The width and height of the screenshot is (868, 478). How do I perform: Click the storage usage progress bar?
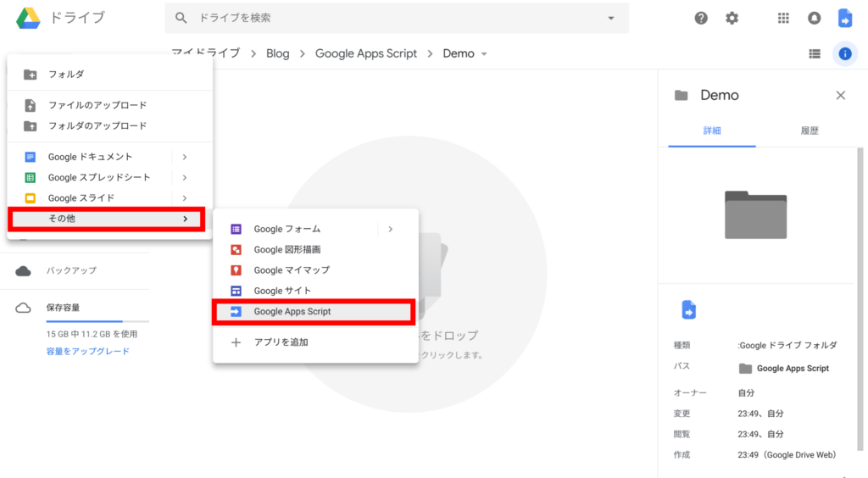click(97, 322)
